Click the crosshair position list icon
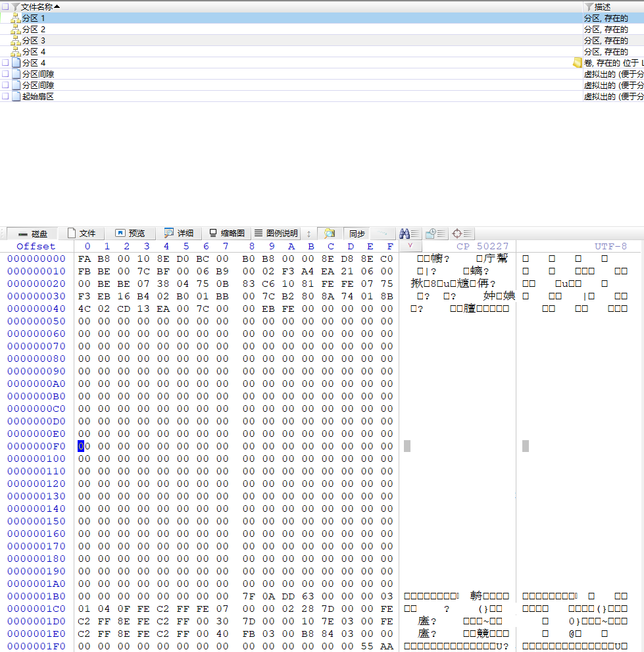The height and width of the screenshot is (652, 644). click(x=462, y=234)
